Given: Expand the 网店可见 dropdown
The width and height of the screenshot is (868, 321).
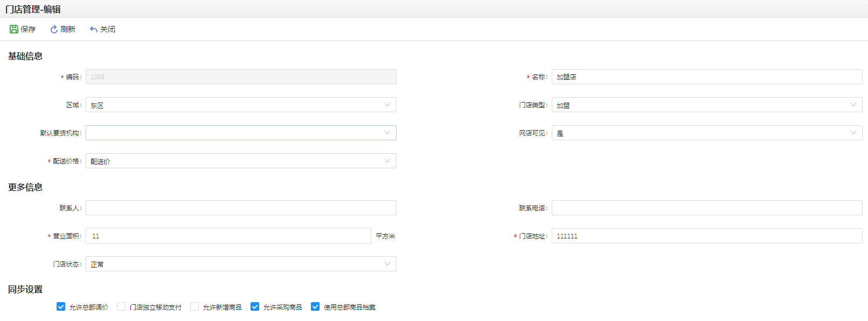Looking at the screenshot, I should click(706, 133).
